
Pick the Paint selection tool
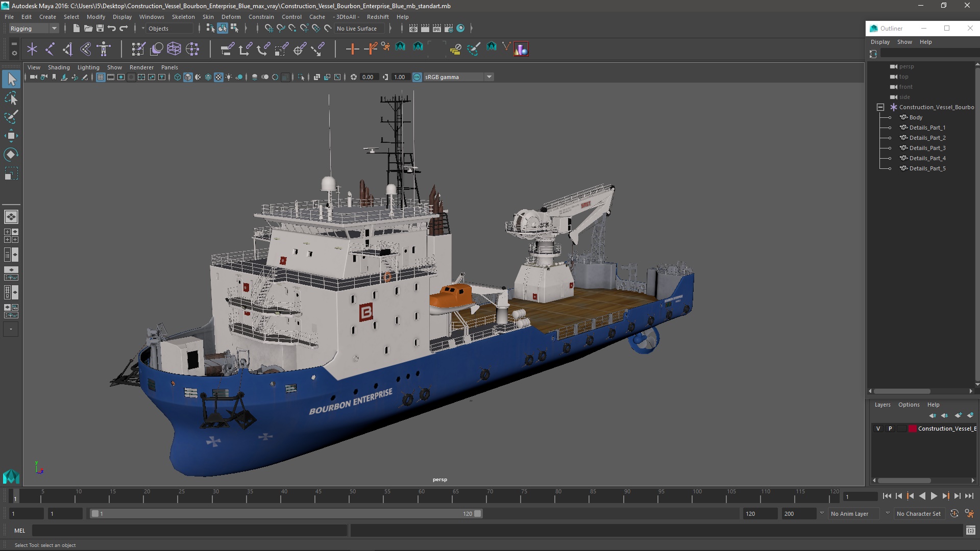click(11, 117)
